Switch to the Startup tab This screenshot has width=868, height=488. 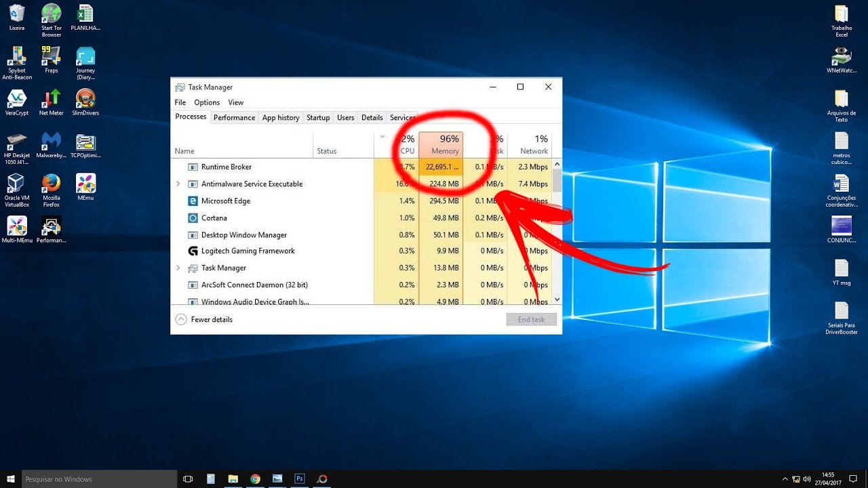(318, 117)
